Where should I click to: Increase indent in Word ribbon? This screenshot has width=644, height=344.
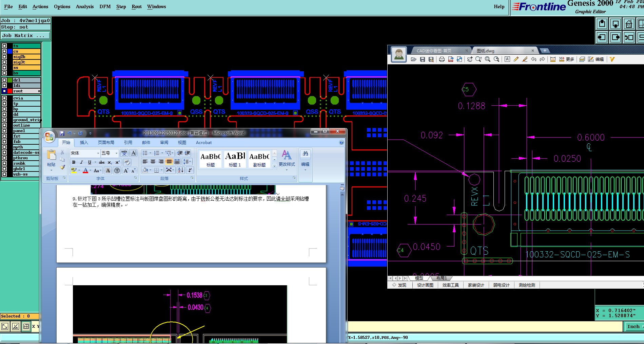tap(188, 153)
